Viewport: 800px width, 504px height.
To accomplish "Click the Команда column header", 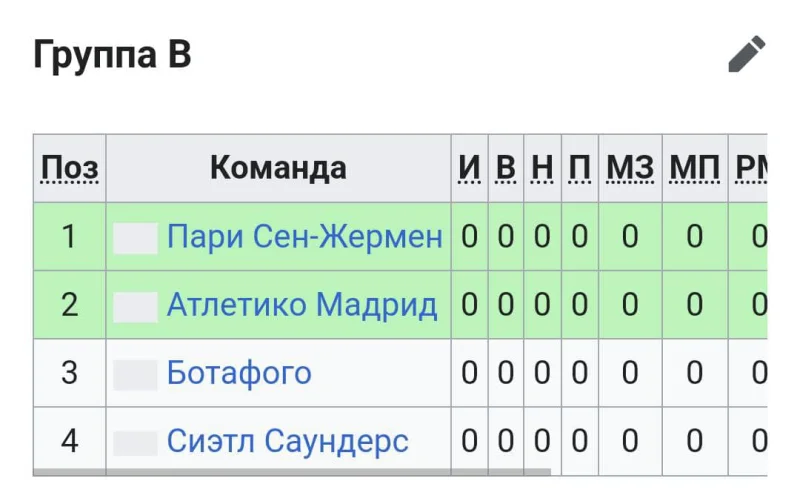I will 278,168.
